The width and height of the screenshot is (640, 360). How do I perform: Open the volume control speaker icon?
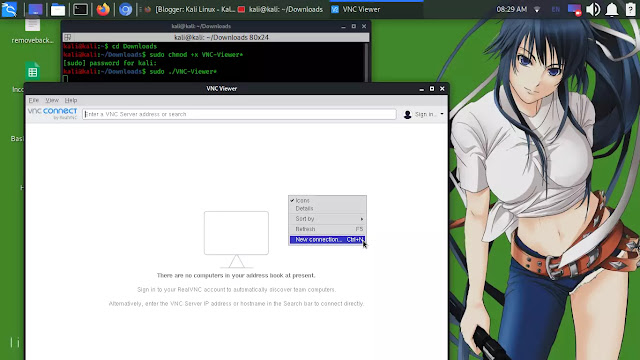click(x=593, y=9)
